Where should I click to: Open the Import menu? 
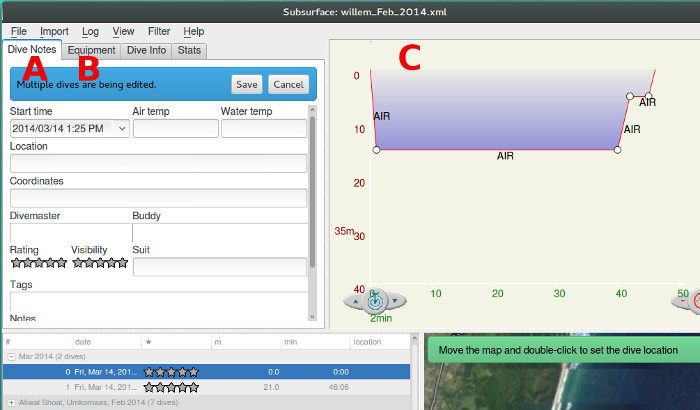click(x=54, y=32)
